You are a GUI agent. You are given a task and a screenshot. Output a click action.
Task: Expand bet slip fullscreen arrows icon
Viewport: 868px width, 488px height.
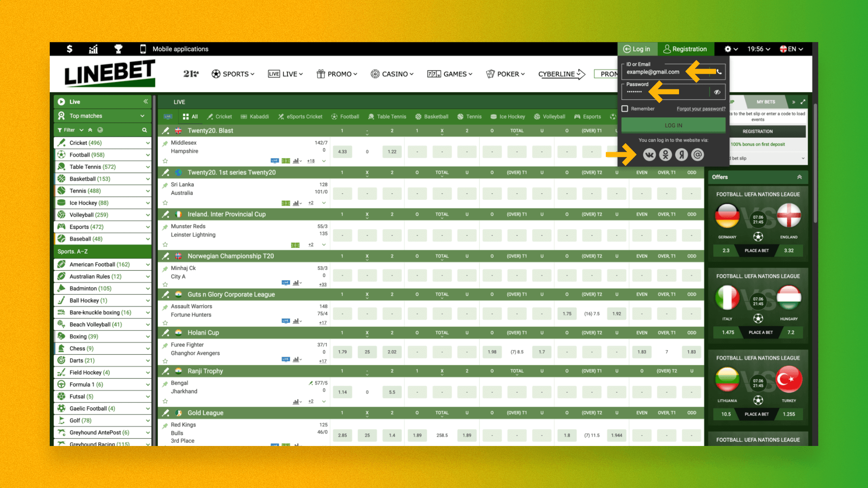point(803,102)
